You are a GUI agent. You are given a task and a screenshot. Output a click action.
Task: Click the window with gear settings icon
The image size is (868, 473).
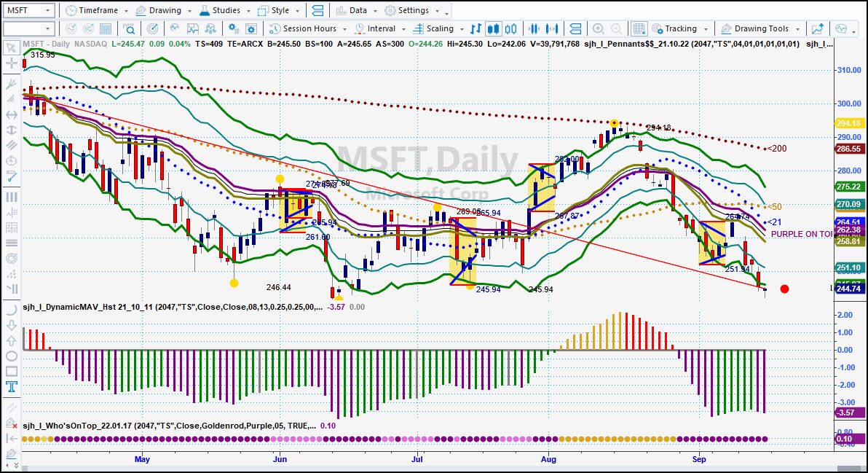click(x=251, y=29)
